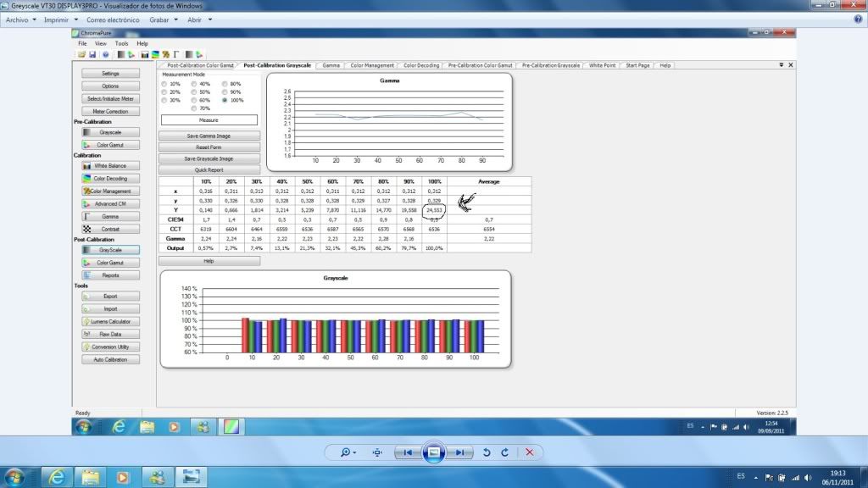Click the floppy-disk save icon in ChromaPure's toolbar
Screen dimensions: 868x488
[x=92, y=55]
